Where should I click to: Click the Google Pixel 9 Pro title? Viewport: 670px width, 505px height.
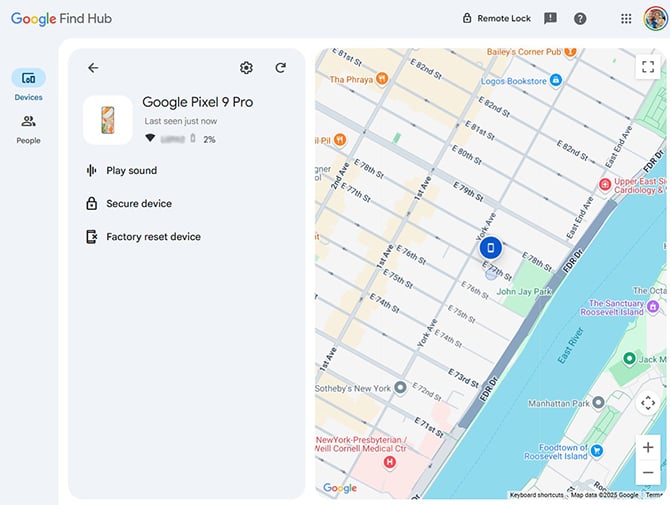197,102
